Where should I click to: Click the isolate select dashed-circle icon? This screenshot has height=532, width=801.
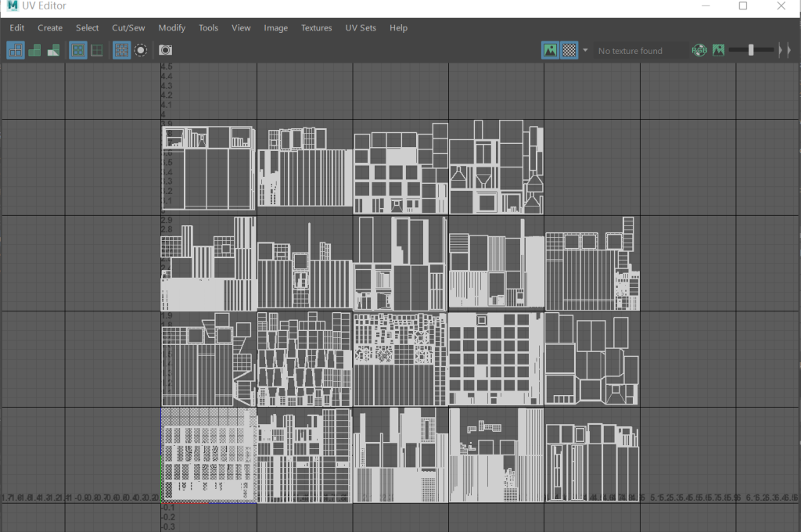(x=141, y=50)
